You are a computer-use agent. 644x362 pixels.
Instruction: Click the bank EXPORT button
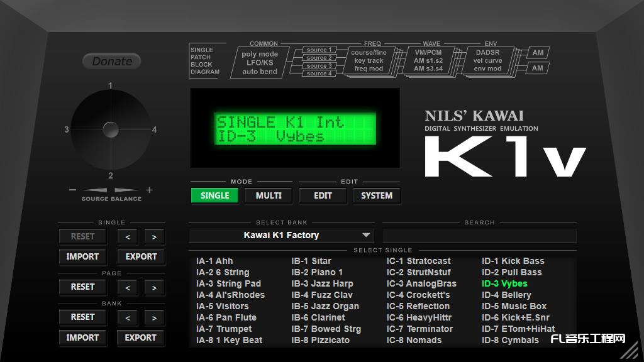coord(140,337)
